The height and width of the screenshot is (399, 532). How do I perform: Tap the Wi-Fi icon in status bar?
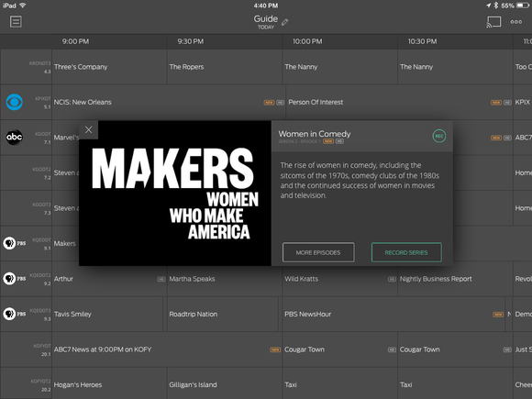tap(23, 6)
